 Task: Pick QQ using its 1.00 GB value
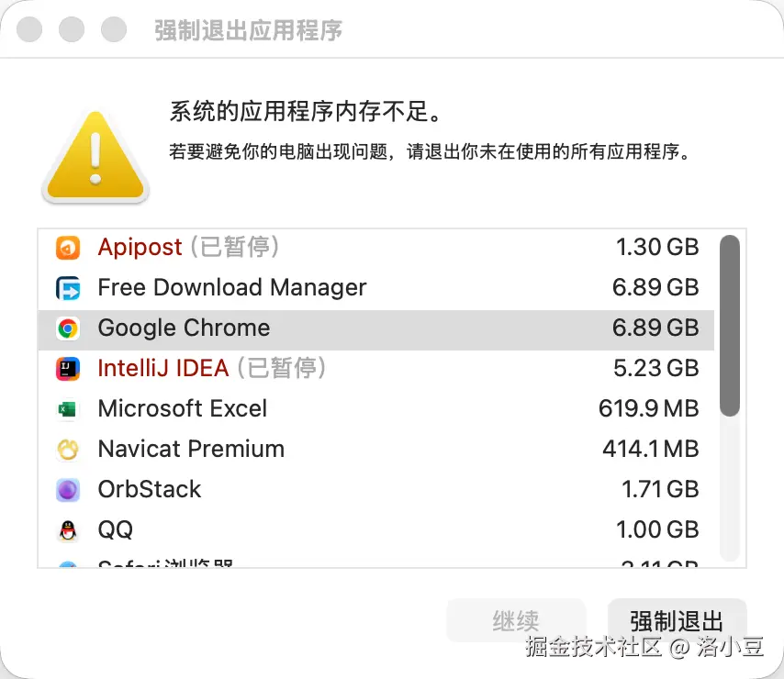tap(658, 530)
